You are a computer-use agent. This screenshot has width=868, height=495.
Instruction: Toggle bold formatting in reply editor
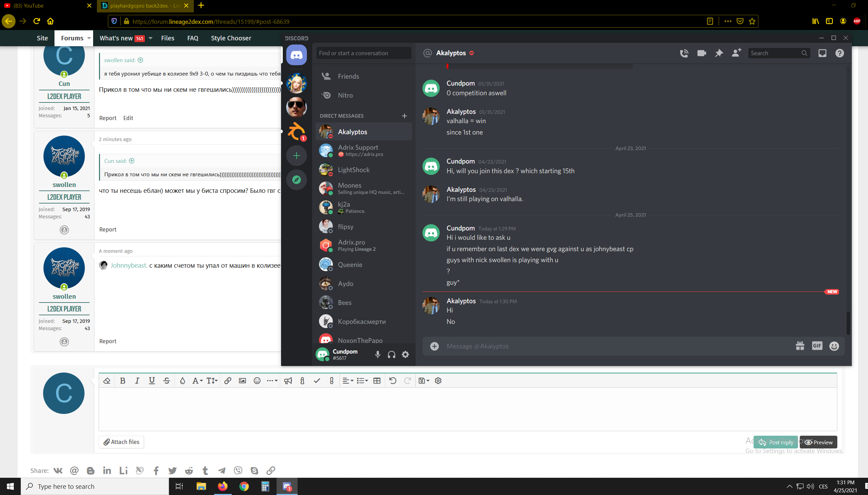122,381
